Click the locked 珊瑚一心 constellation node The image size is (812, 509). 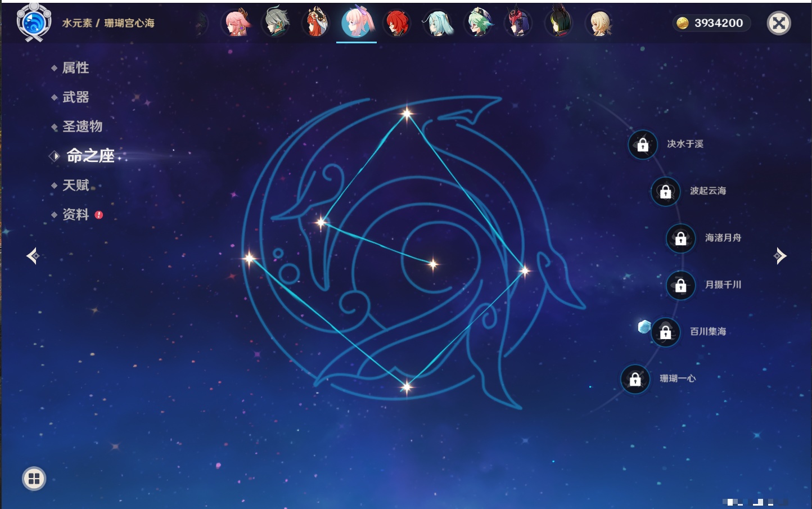click(635, 379)
